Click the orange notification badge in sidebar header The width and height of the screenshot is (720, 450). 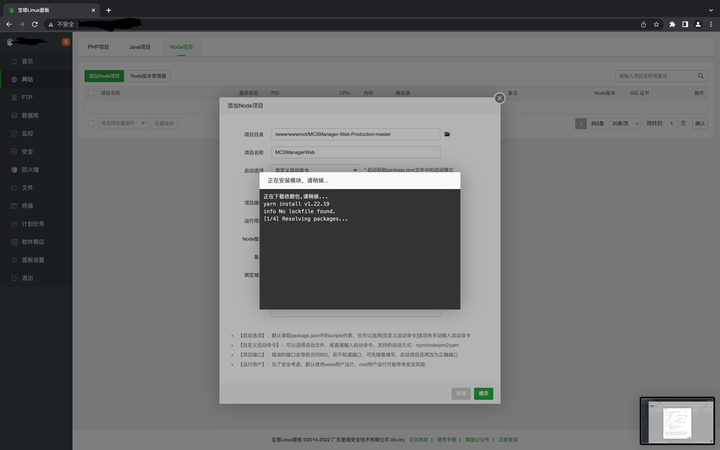(x=66, y=42)
